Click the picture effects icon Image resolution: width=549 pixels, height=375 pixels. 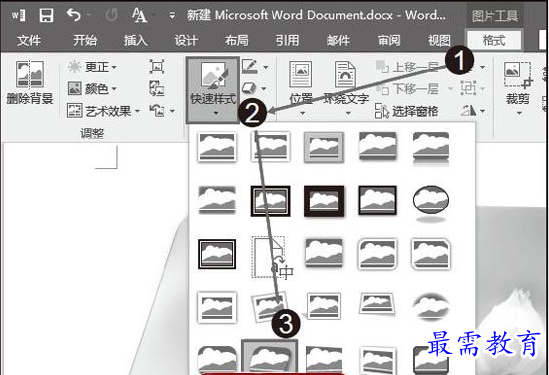pos(249,88)
